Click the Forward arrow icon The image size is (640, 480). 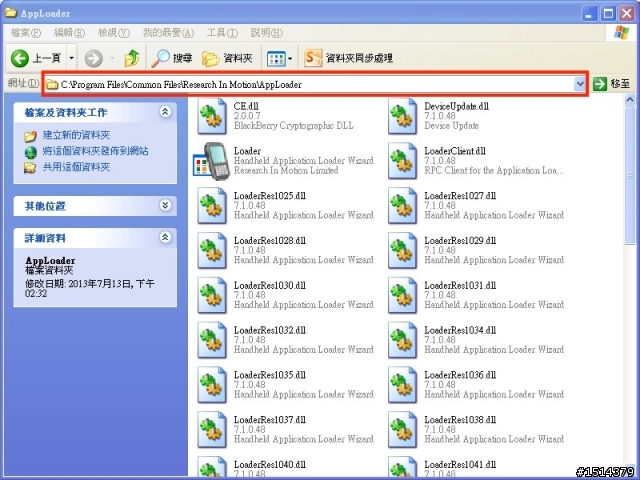[93, 58]
